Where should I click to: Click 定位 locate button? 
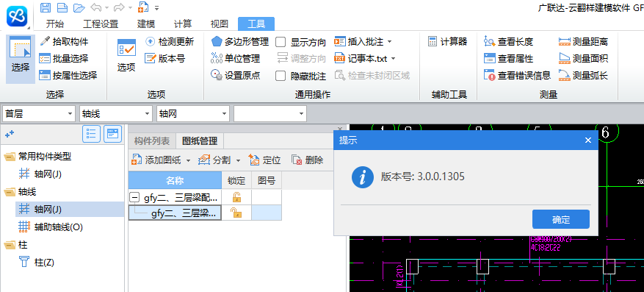coord(265,160)
